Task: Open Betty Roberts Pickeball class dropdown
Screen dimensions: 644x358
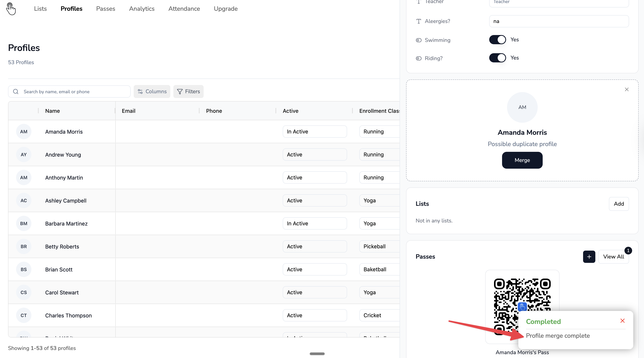Action: click(x=379, y=247)
